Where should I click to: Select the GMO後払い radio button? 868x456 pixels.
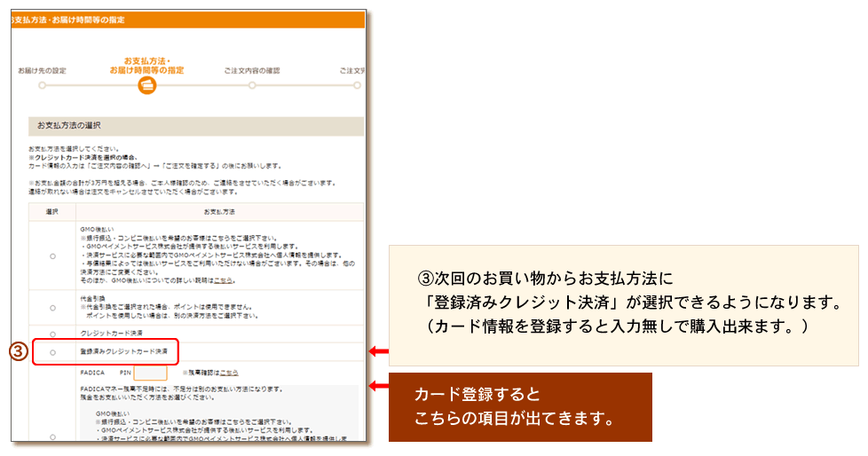point(52,256)
